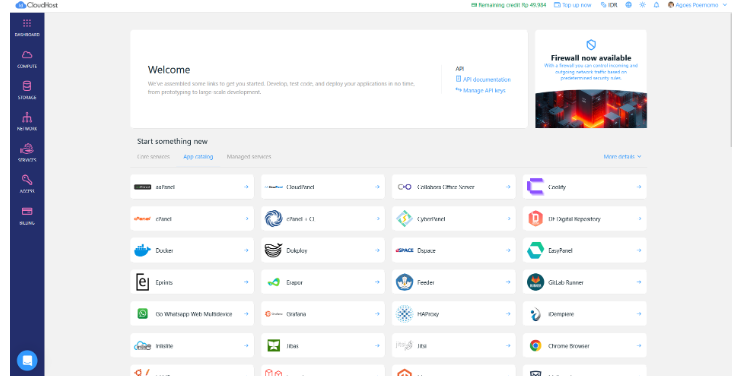
Task: Click the Start something new heading
Action: pos(172,141)
